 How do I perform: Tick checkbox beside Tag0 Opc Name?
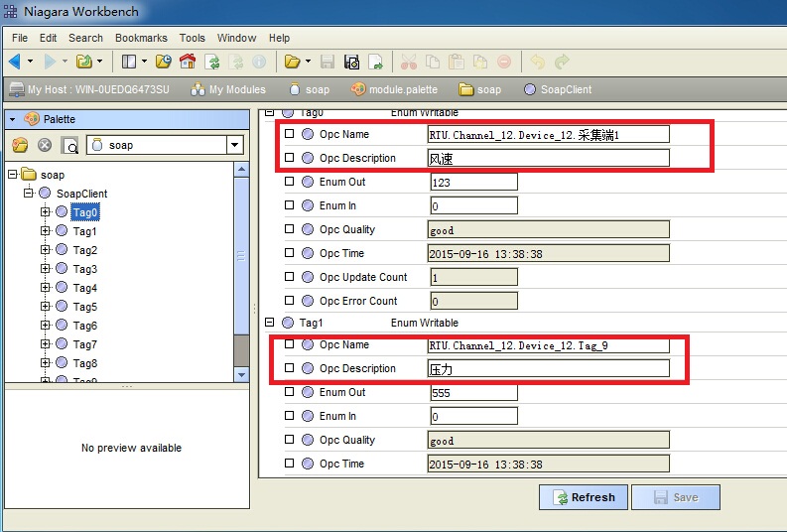289,134
